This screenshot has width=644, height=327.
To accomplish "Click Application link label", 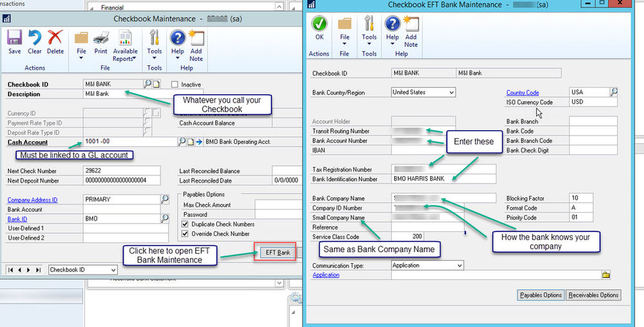I will (326, 275).
